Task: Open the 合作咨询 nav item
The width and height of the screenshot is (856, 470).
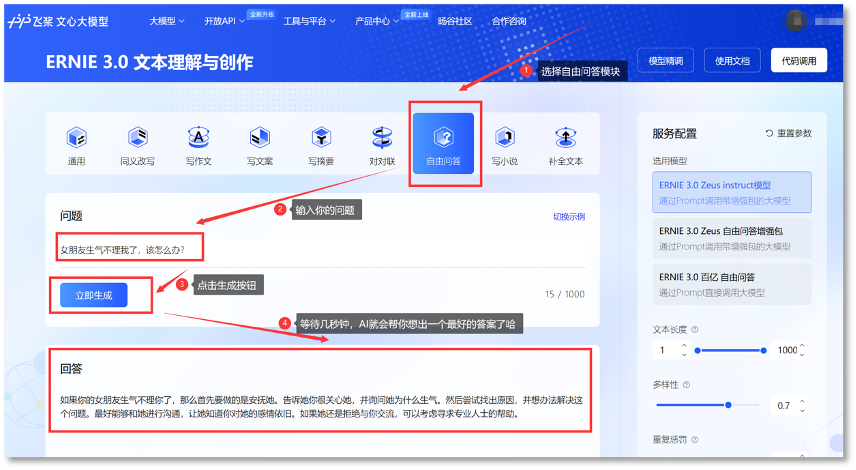Action: (x=509, y=21)
